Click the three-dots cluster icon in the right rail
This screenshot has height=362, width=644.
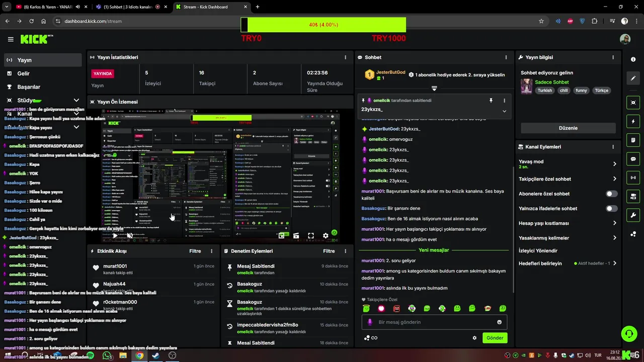coord(633,234)
